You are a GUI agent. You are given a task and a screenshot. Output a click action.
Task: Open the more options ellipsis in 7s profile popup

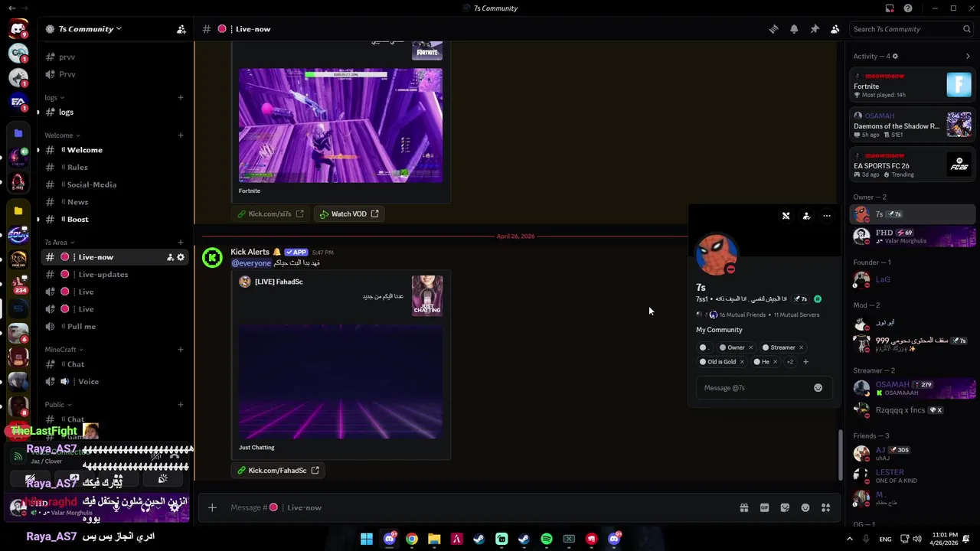point(827,216)
